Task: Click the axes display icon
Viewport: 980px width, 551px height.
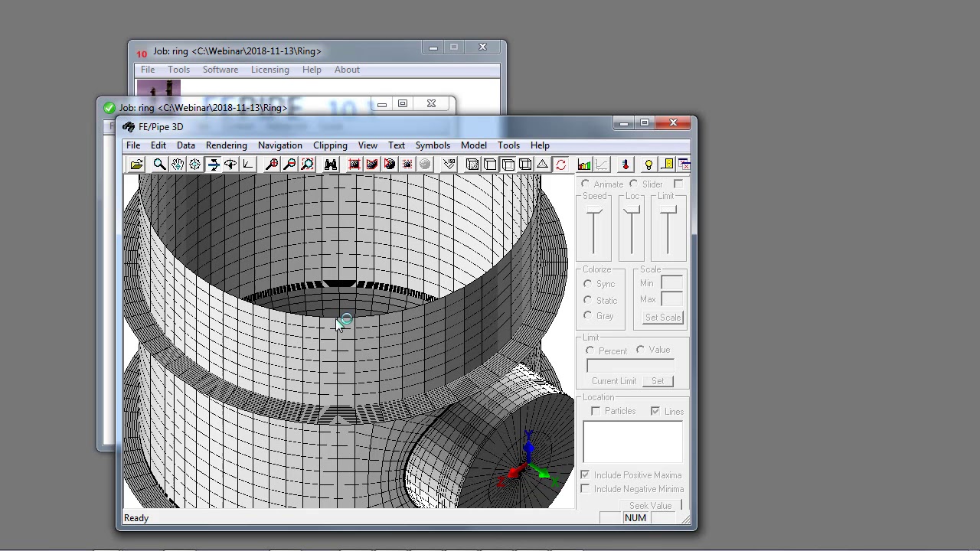Action: pos(248,165)
